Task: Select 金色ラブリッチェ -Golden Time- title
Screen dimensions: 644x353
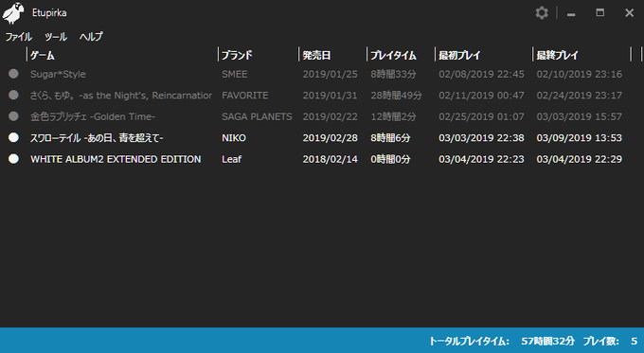Action: pyautogui.click(x=93, y=116)
